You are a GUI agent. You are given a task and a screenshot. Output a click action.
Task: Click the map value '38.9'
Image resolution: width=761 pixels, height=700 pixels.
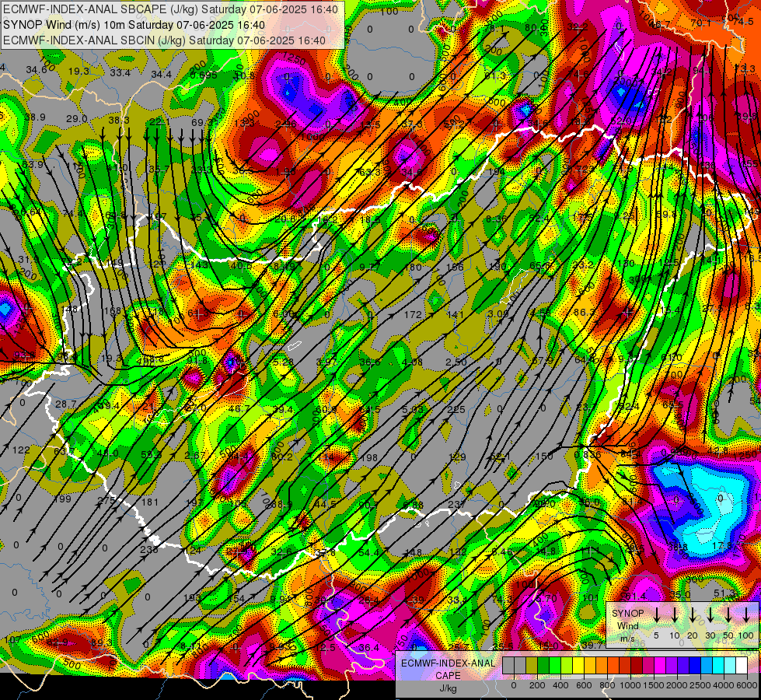[35, 117]
